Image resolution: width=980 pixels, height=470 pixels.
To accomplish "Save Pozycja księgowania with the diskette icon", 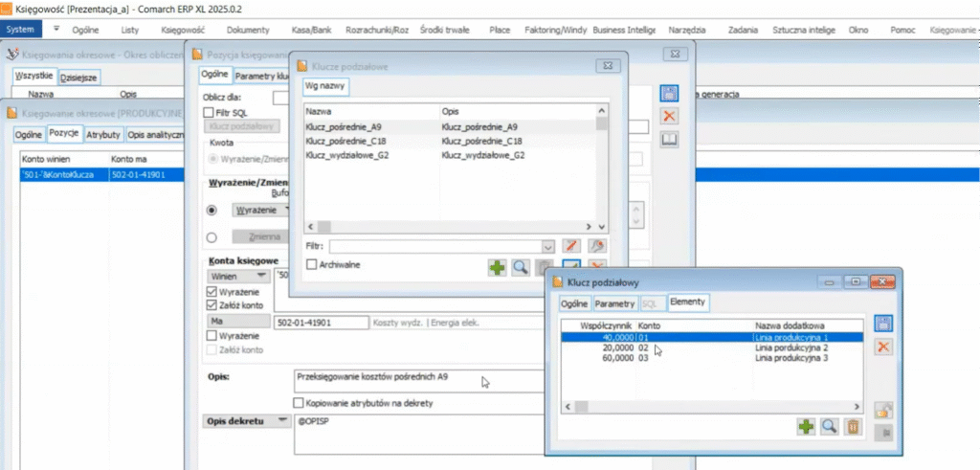I will [x=669, y=93].
